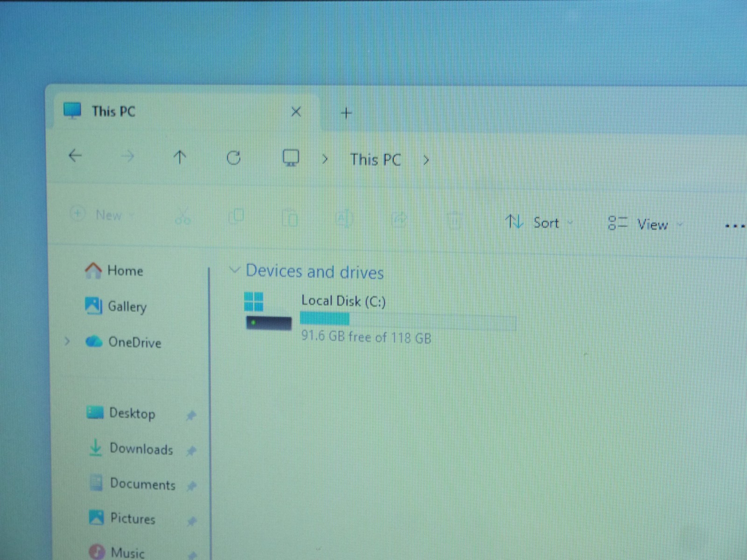This screenshot has width=747, height=560.
Task: Unpin Desktop using its pin icon
Action: click(x=191, y=415)
